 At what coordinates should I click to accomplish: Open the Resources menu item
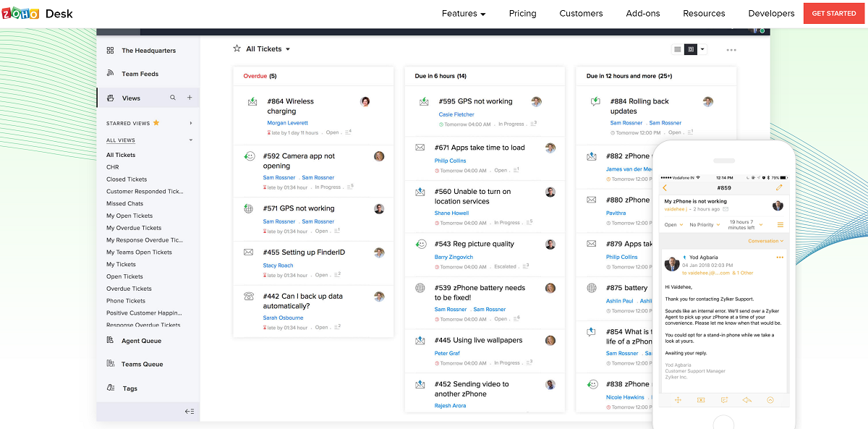704,14
